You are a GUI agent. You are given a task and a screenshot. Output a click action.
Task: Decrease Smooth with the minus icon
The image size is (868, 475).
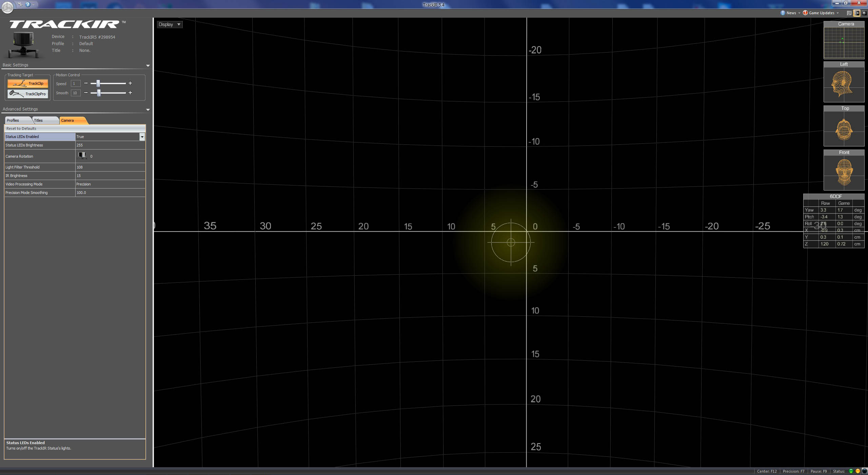point(86,93)
